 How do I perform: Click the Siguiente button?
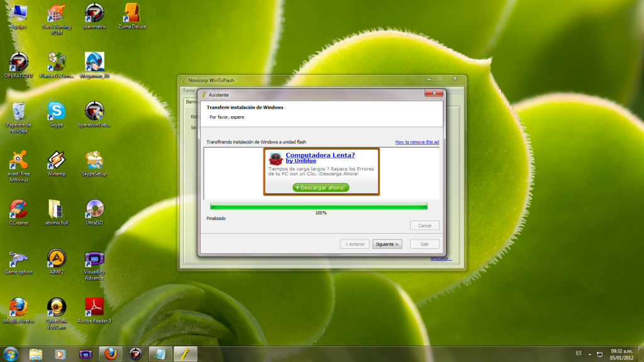[387, 244]
